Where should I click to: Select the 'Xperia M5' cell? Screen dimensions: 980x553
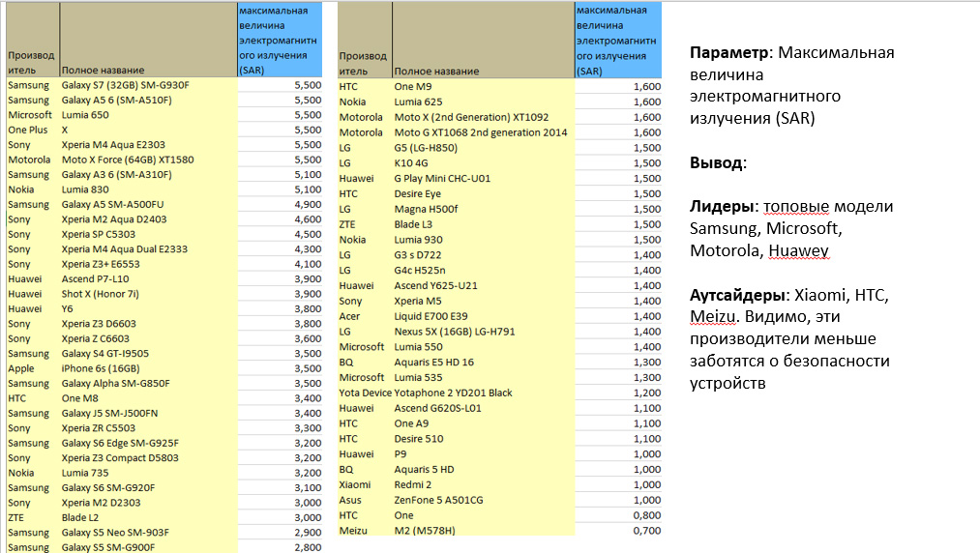click(484, 302)
